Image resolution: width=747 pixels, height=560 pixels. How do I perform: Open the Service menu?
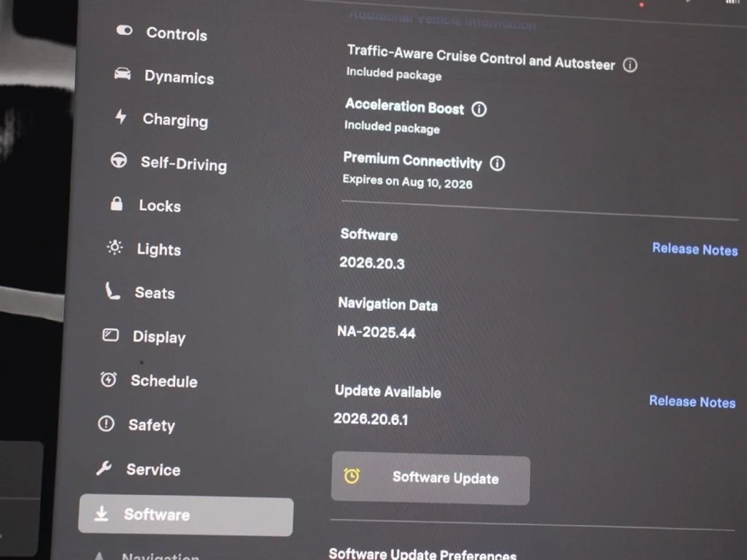click(x=153, y=470)
